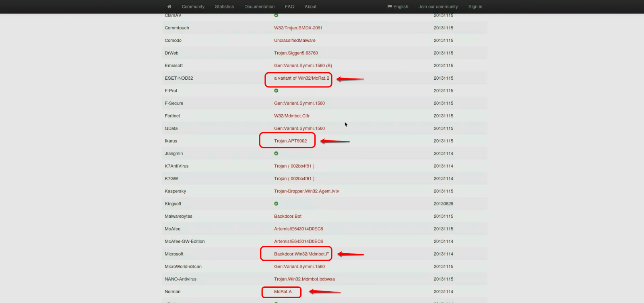
Task: Select GData result Gen:Variant.Symmi.1560
Action: (x=299, y=128)
